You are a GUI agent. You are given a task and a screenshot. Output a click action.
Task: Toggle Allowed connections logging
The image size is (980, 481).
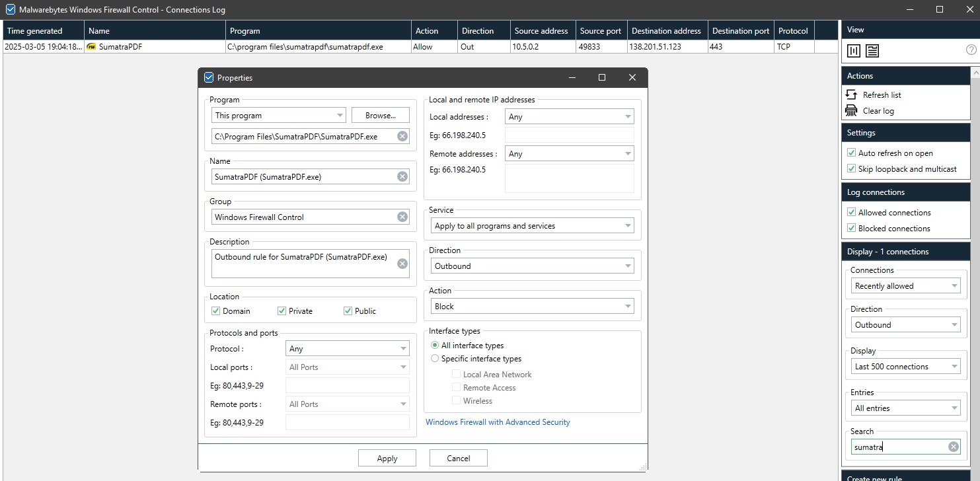coord(851,212)
